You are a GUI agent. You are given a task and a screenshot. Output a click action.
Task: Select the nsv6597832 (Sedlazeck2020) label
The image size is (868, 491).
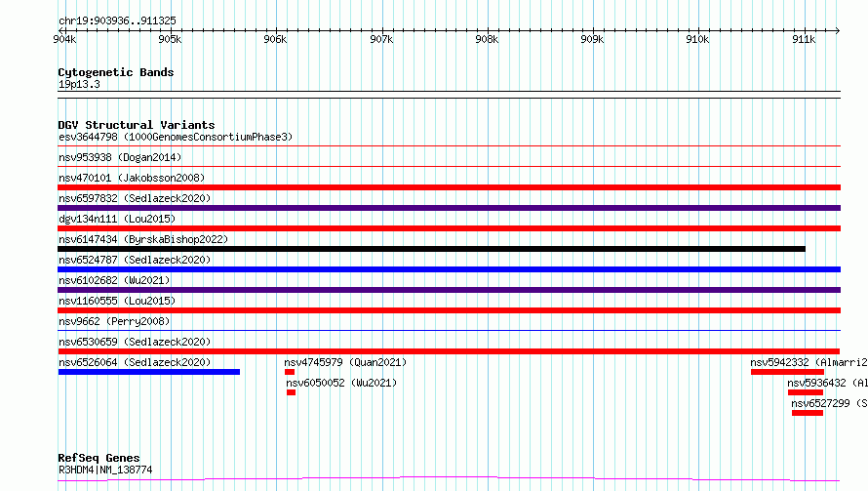pyautogui.click(x=135, y=198)
